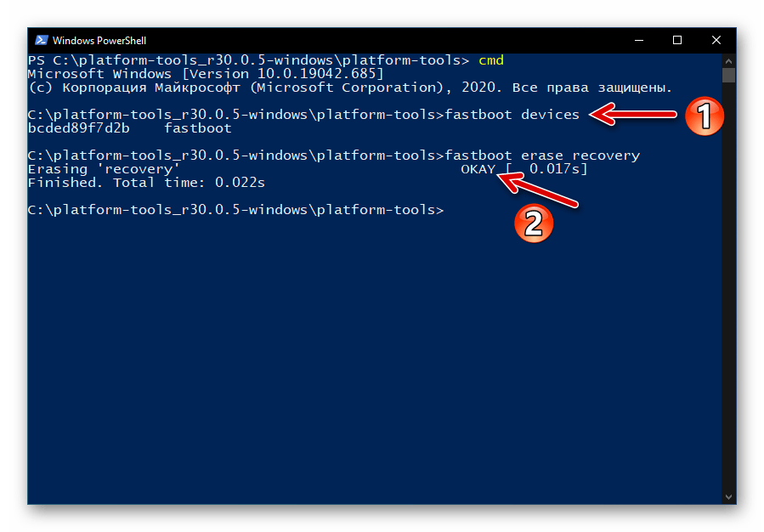Maximize the PowerShell window
The image size is (764, 532).
tap(677, 40)
